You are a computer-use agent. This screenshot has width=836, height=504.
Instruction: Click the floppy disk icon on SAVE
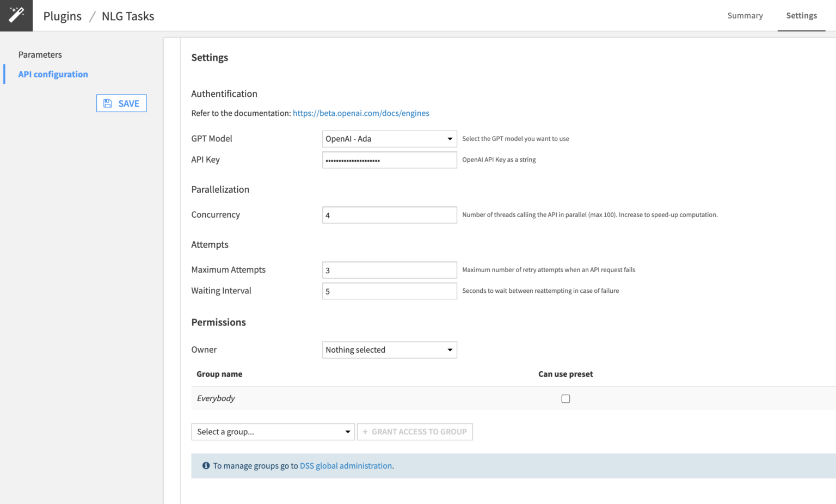click(108, 103)
